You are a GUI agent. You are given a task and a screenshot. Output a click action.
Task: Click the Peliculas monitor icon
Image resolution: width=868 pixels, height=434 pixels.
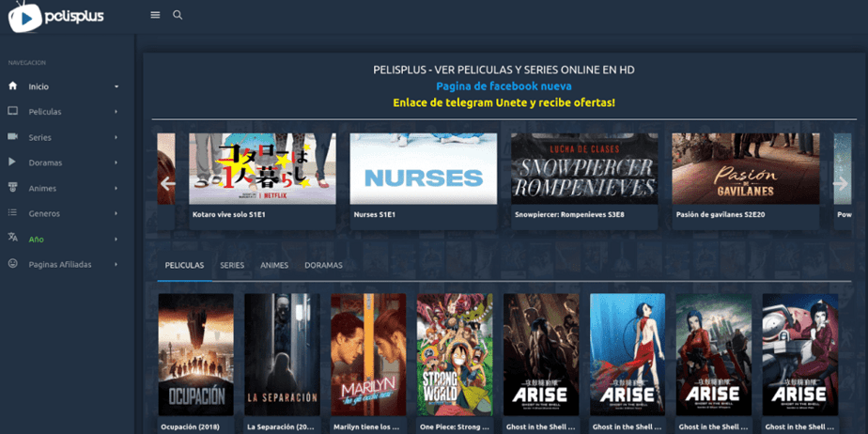13,111
